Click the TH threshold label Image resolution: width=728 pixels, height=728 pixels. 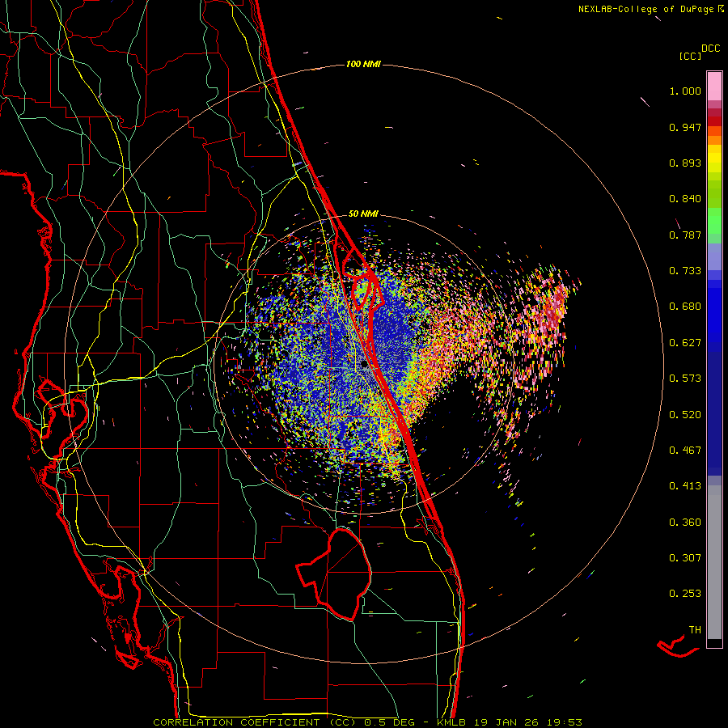(x=695, y=630)
